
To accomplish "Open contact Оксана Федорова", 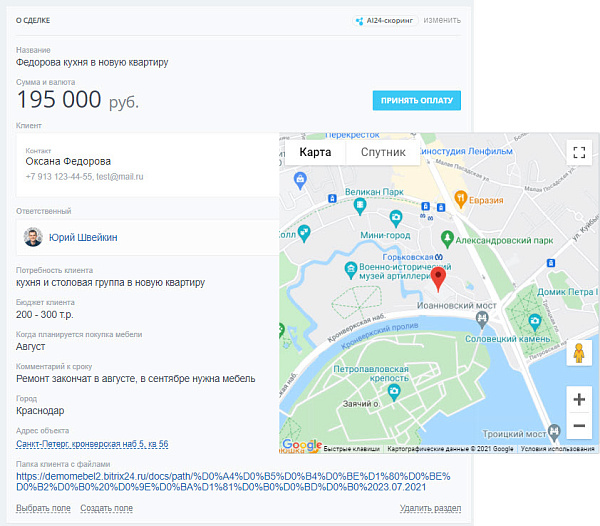I will click(x=68, y=161).
